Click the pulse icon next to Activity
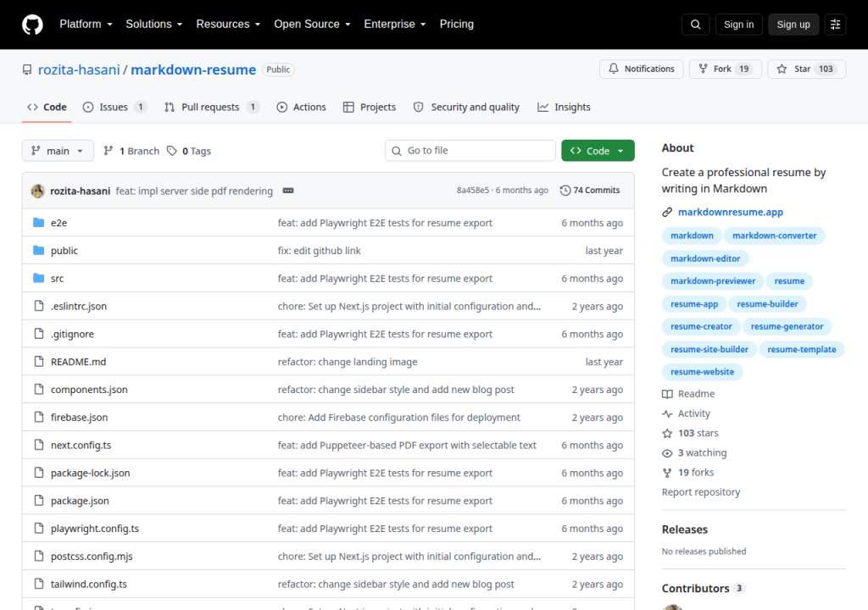 [x=667, y=413]
